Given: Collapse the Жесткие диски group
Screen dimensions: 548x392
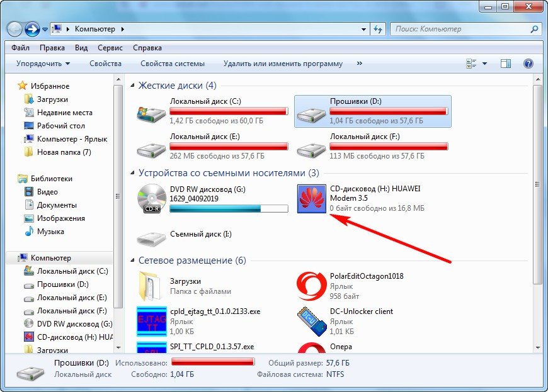Looking at the screenshot, I should [133, 86].
